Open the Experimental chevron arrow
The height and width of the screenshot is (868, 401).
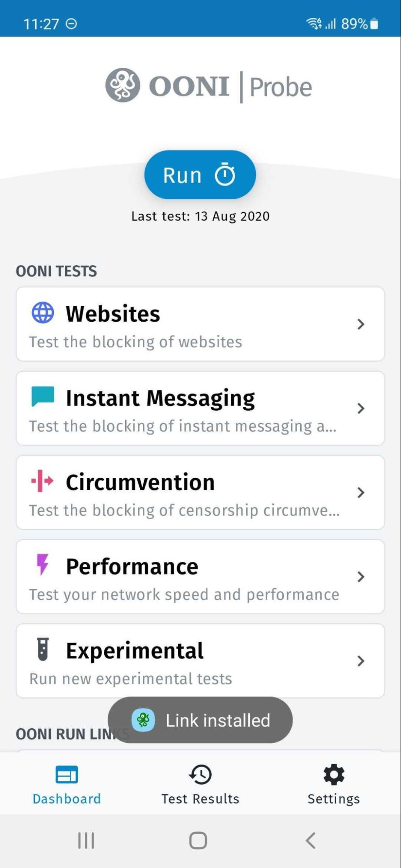click(361, 661)
